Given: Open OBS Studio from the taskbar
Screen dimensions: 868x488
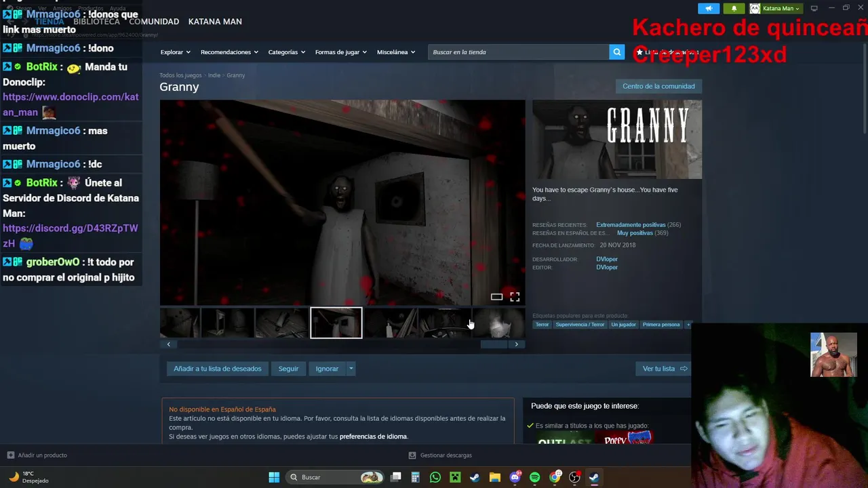Looking at the screenshot, I should tap(574, 477).
